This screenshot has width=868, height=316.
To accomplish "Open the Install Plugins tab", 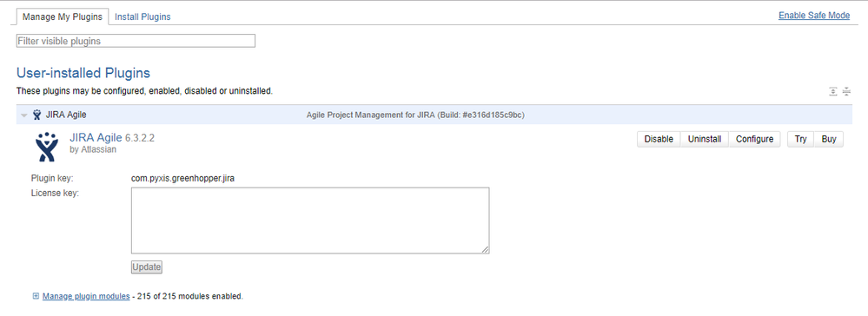I will click(142, 16).
